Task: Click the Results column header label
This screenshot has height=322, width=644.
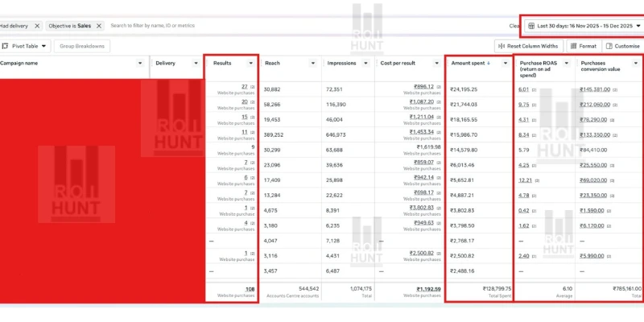Action: point(222,64)
